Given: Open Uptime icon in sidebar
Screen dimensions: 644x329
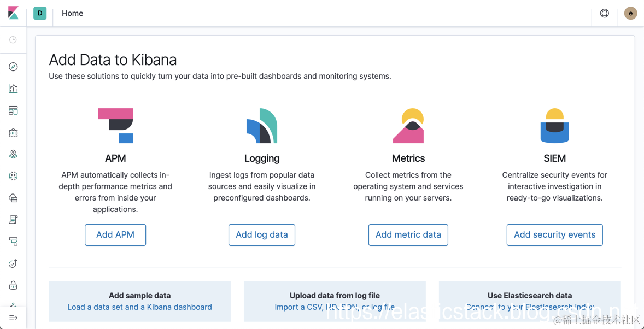Looking at the screenshot, I should click(13, 263).
